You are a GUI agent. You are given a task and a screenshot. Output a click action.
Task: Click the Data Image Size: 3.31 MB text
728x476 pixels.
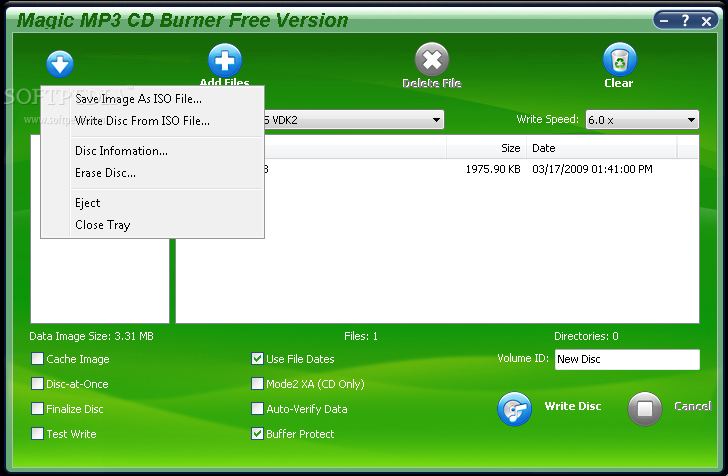pos(91,336)
